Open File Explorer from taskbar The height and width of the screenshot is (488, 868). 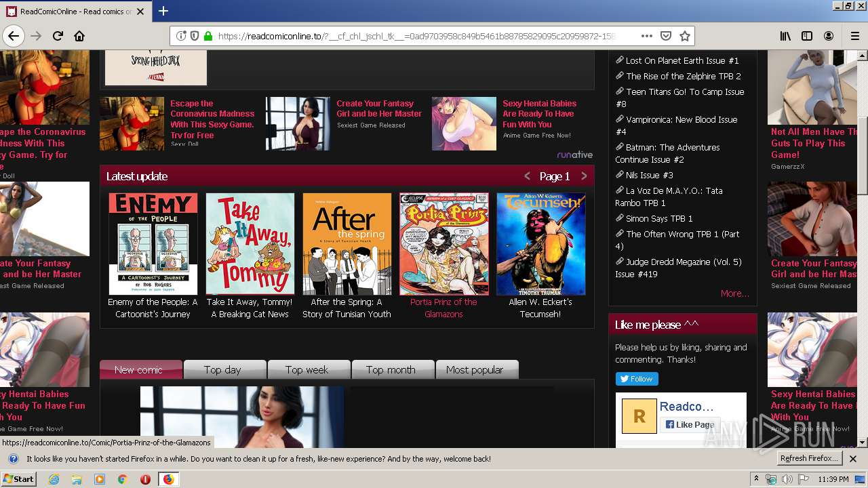[77, 479]
